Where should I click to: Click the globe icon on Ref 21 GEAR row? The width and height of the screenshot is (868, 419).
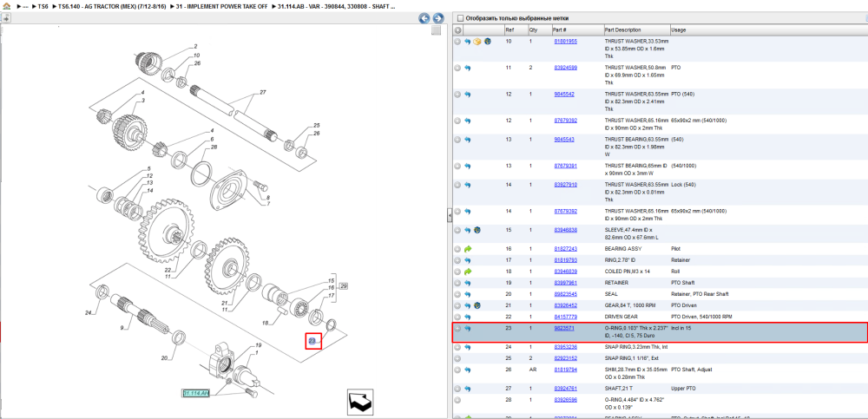[x=477, y=305]
